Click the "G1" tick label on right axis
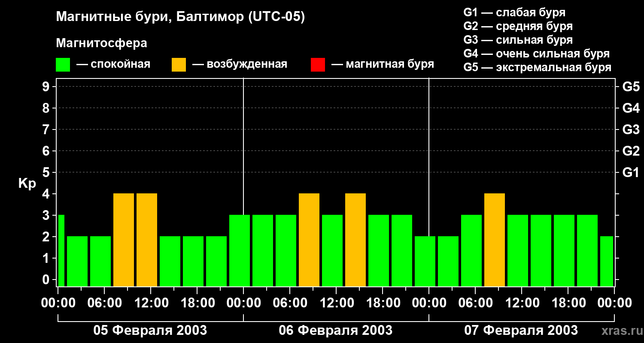The width and height of the screenshot is (644, 343). click(631, 172)
